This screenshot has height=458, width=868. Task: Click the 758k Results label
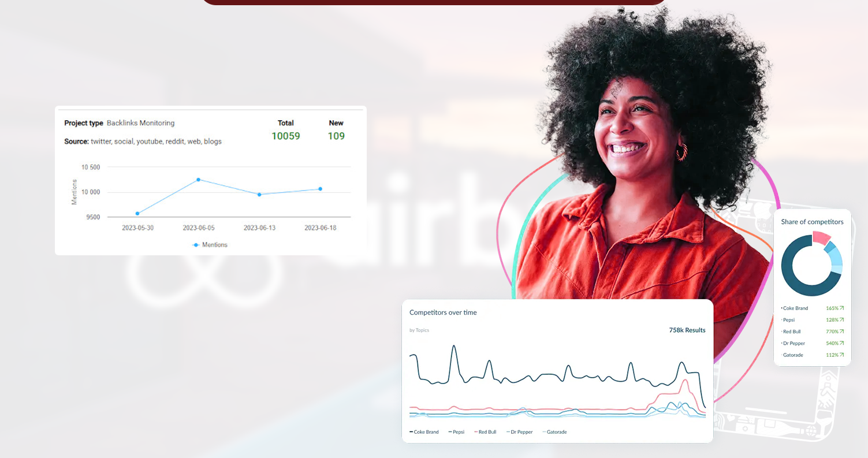(687, 330)
